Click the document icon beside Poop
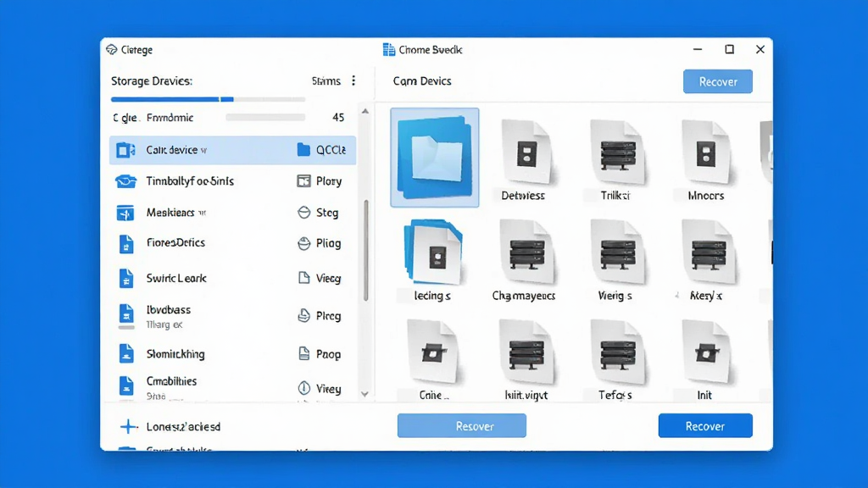The image size is (868, 488). point(304,353)
